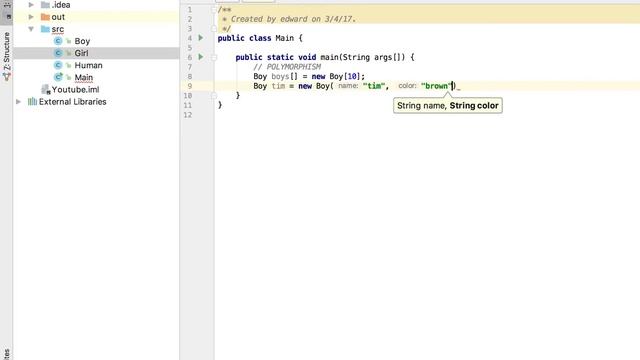Screen dimensions: 640x360
Task: Click the fold end marker at line 10
Action: [x=213, y=96]
